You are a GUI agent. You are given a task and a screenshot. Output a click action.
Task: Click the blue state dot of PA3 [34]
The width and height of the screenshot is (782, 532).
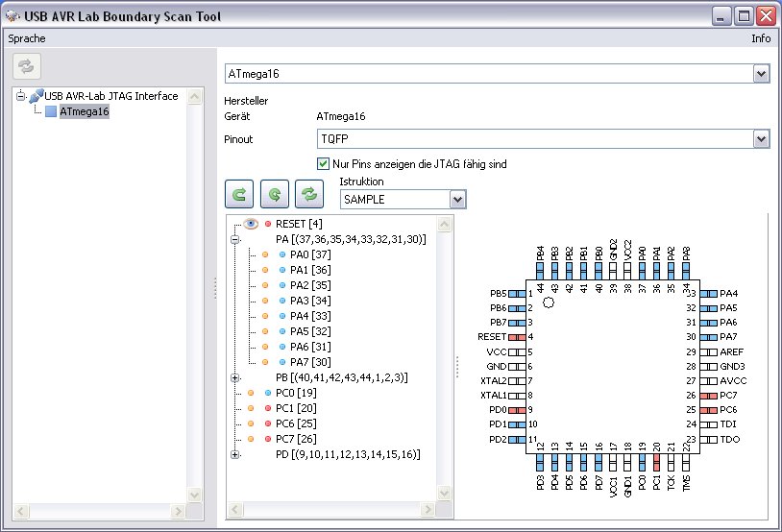coord(282,301)
